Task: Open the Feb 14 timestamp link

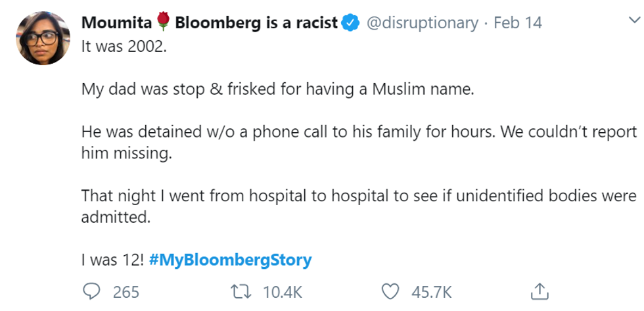Action: pos(518,23)
